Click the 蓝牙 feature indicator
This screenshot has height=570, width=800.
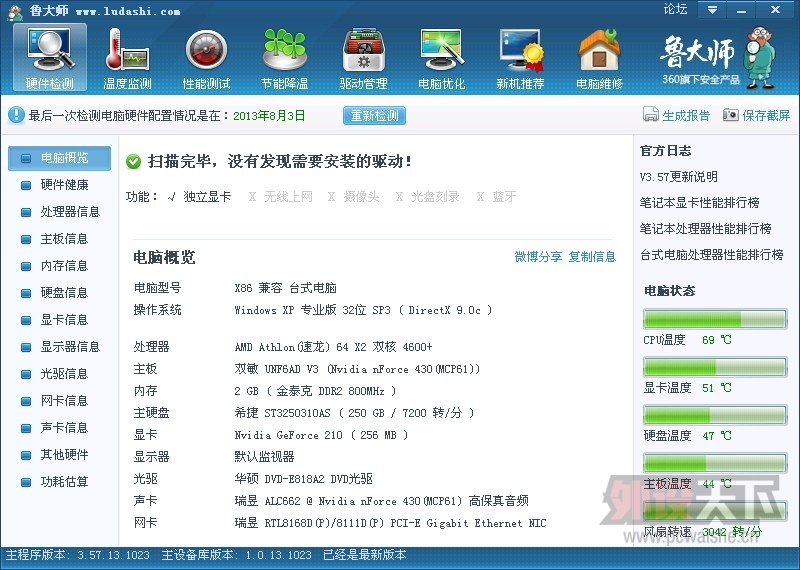(x=496, y=196)
